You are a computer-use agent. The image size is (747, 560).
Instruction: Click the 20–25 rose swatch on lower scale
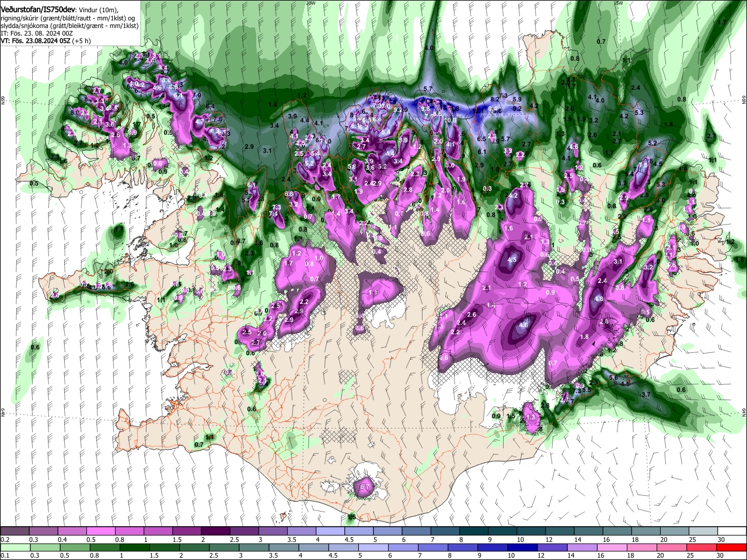tap(673, 548)
